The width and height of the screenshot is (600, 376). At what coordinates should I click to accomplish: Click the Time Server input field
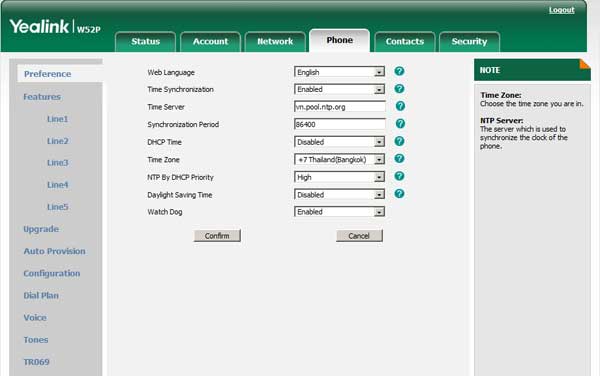(340, 107)
